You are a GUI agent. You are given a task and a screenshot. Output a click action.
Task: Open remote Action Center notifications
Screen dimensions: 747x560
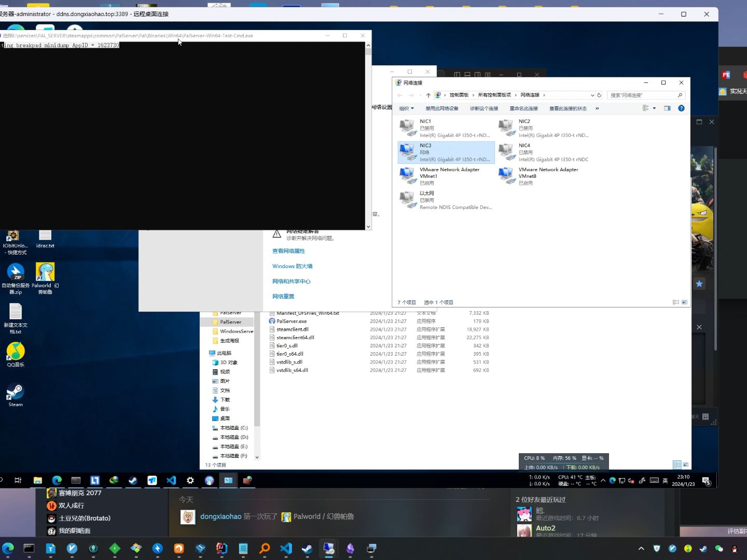(x=706, y=481)
